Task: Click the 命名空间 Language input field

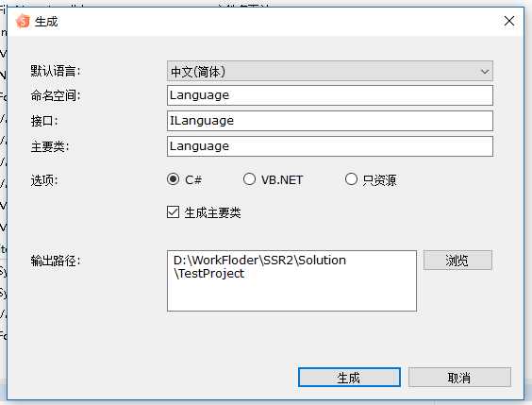Action: click(x=330, y=95)
